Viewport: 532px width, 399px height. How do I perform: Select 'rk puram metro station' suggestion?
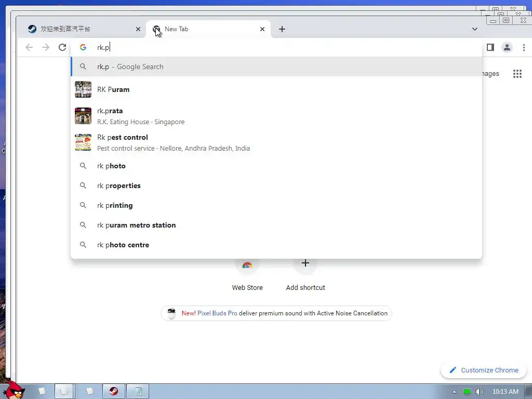pos(276,225)
